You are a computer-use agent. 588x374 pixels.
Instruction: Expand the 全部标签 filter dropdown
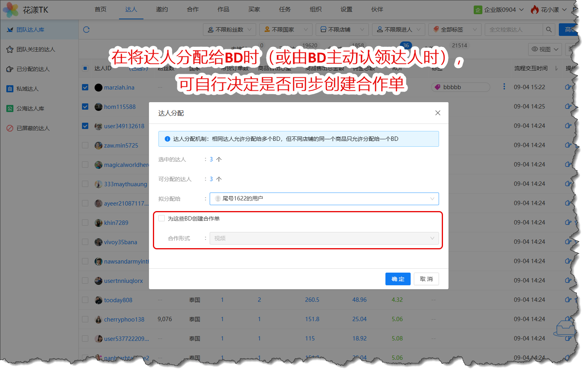tap(455, 30)
